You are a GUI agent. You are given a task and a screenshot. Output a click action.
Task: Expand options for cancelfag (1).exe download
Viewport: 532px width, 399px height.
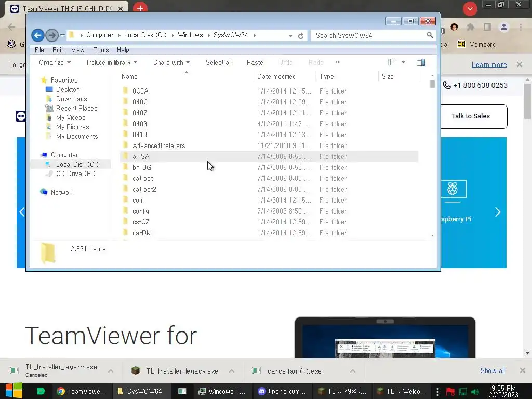coord(353,371)
